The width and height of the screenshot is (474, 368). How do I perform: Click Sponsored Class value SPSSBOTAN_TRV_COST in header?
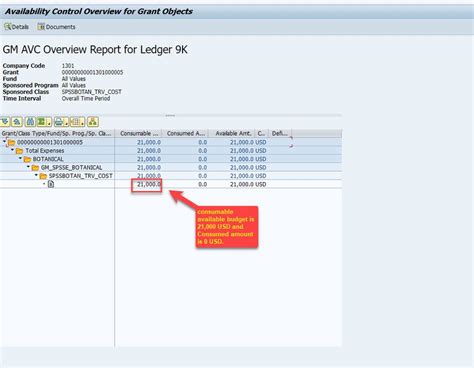(92, 92)
